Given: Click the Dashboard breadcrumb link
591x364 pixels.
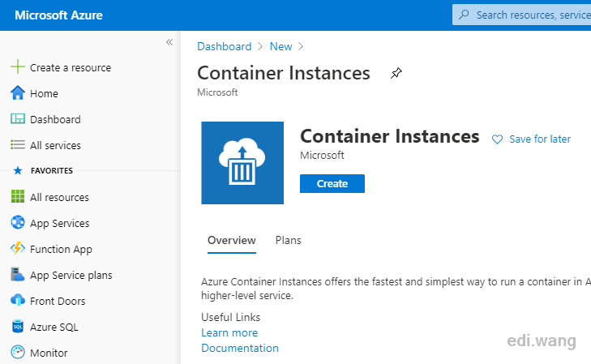Looking at the screenshot, I should click(x=225, y=47).
